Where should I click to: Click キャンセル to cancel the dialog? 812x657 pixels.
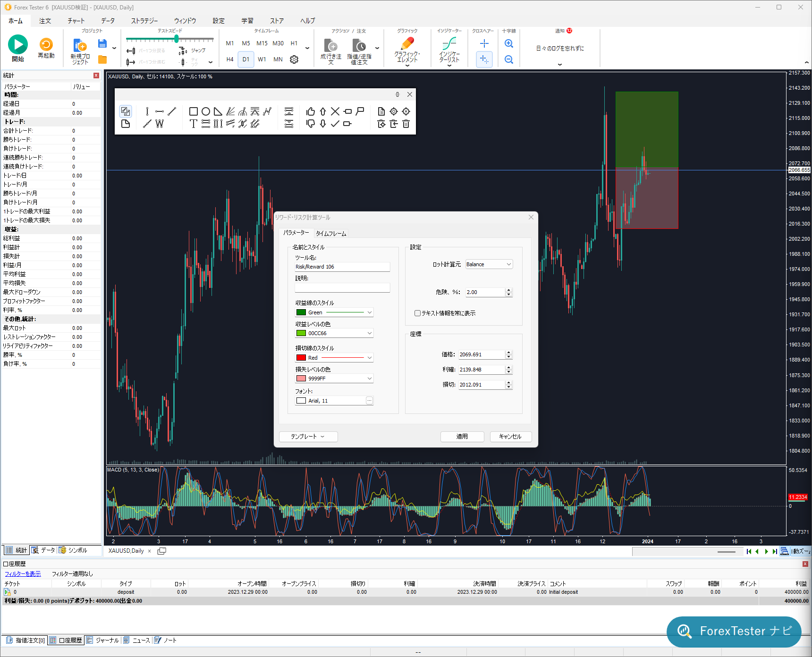(x=510, y=437)
